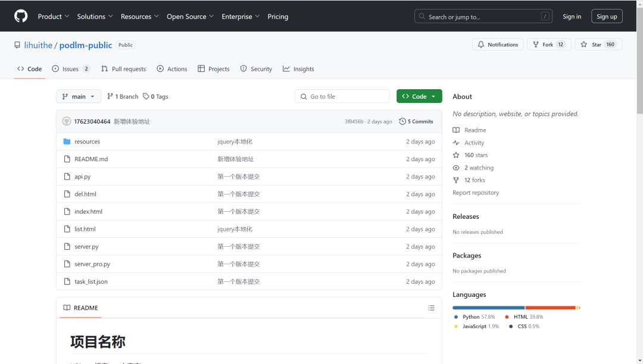Viewport: 643px width, 364px height.
Task: Click the HTML language bar segment
Action: pos(550,307)
